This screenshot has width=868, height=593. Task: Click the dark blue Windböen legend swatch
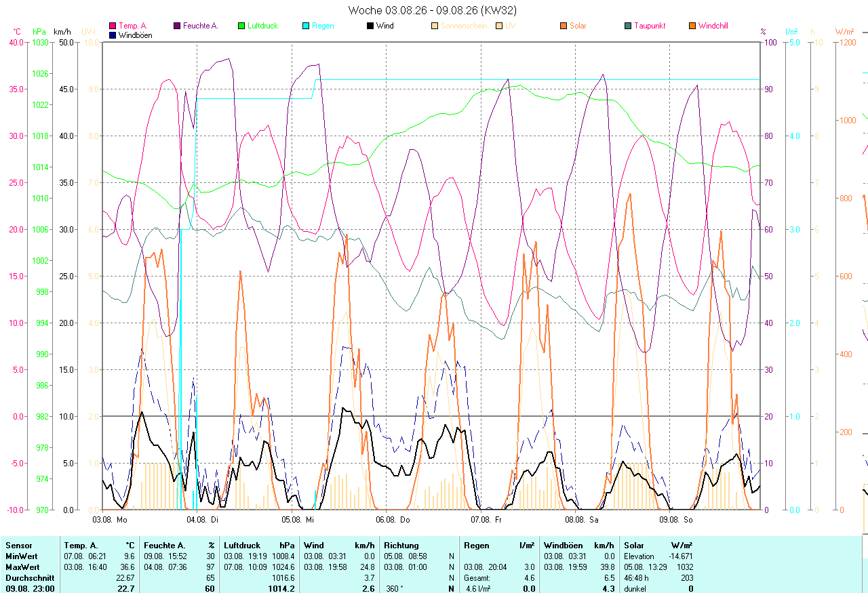113,35
